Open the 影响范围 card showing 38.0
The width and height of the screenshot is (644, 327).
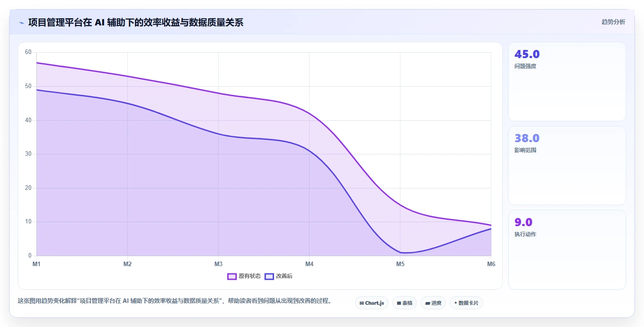click(x=567, y=166)
